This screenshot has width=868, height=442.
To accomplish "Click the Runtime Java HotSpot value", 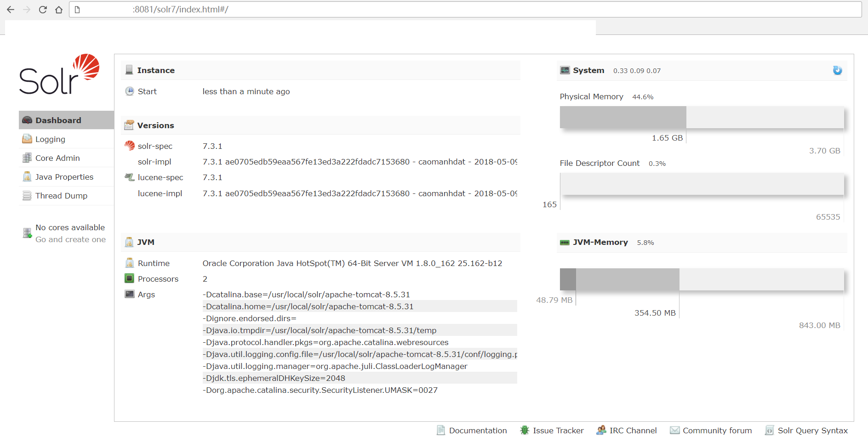I will [352, 263].
